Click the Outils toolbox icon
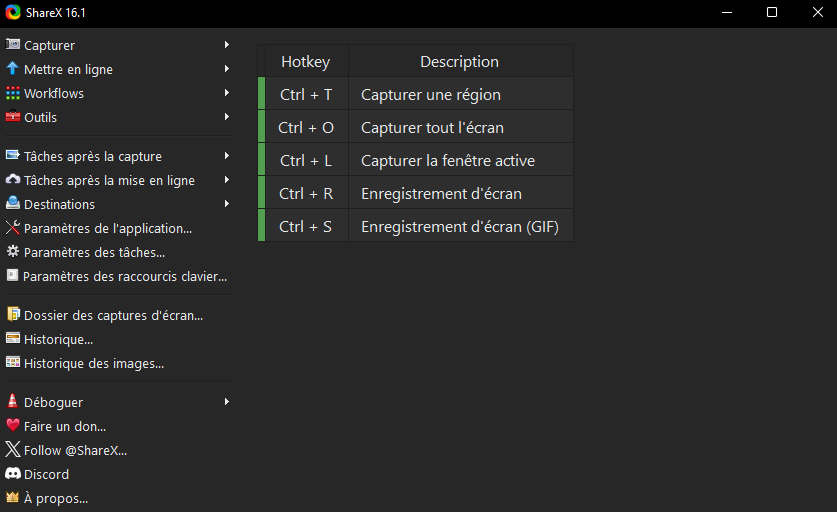837x512 pixels. tap(13, 116)
